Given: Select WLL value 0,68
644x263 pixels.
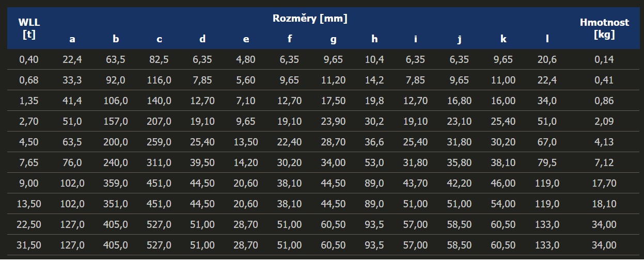Looking at the screenshot, I should click(29, 80).
